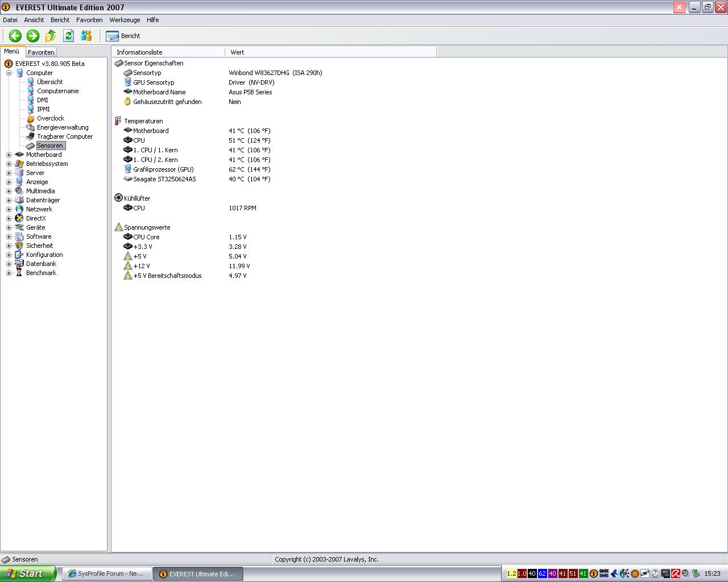The width and height of the screenshot is (728, 582).
Task: Expand the Betriebssystem tree node
Action: [9, 164]
